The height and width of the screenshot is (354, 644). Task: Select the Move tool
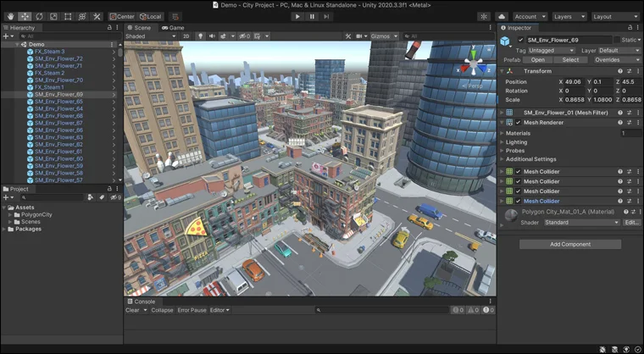(x=25, y=16)
